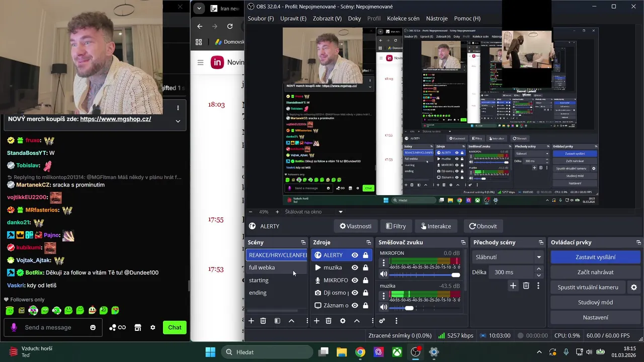The width and height of the screenshot is (644, 362).
Task: Toggle visibility of the muzika source
Action: (355, 267)
